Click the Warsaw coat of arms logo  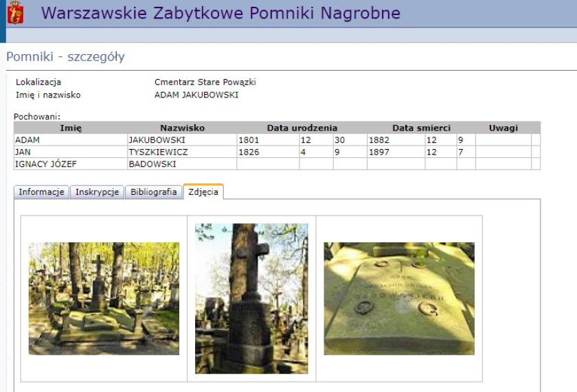15,12
